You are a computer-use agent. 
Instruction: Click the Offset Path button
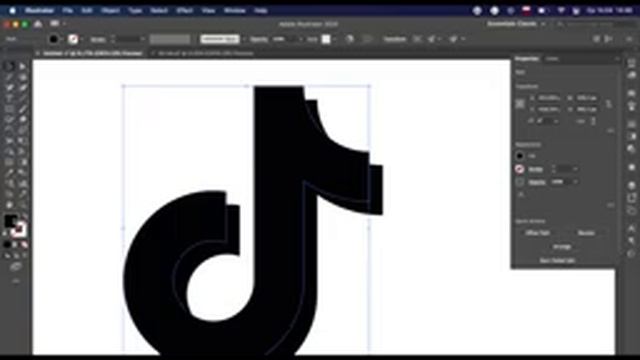pyautogui.click(x=538, y=233)
